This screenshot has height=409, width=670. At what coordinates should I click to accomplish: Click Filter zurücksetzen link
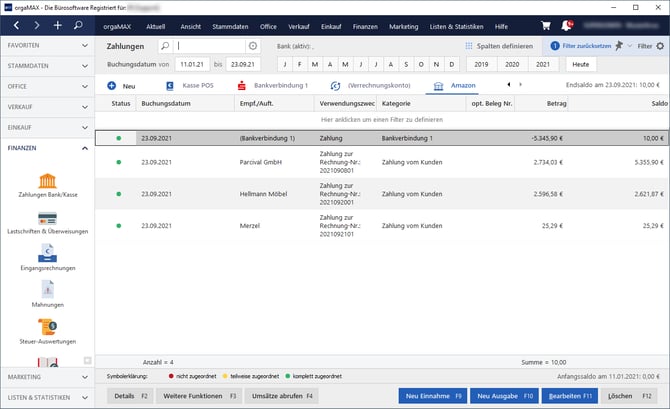pyautogui.click(x=586, y=46)
